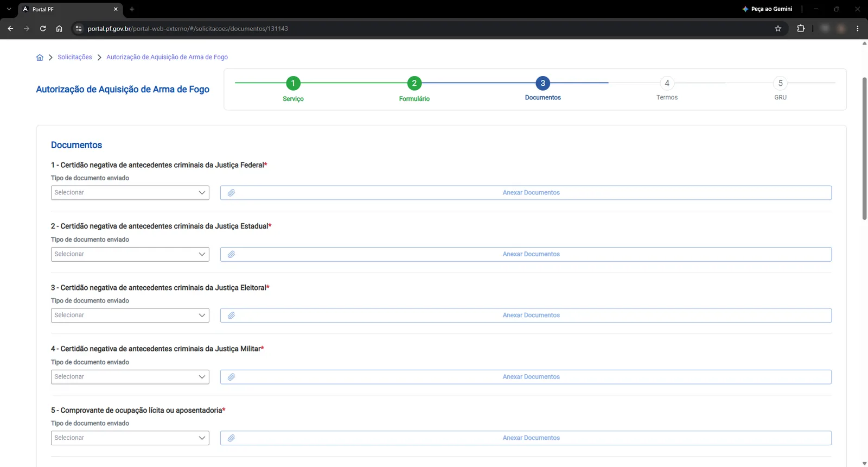Click paperclip icon for Justiça Militar document

coord(231,377)
